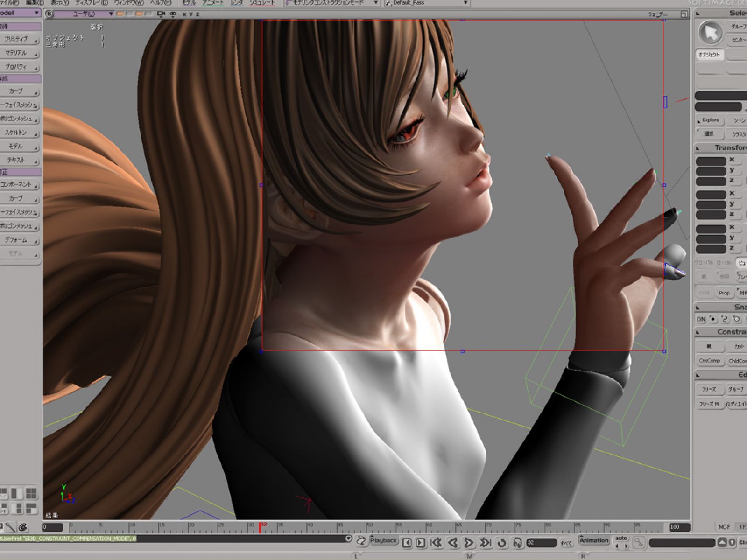Image resolution: width=747 pixels, height=560 pixels.
Task: Step to next frame
Action: point(420,542)
